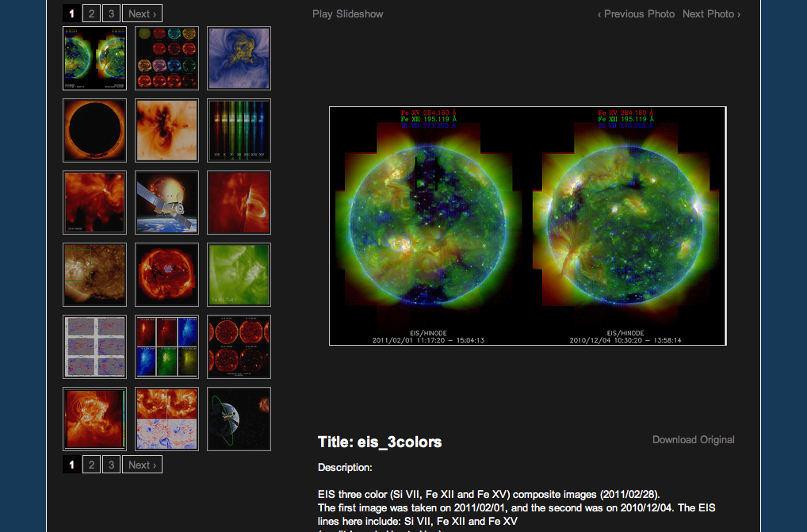
Task: Open the red full-disk Sun thumbnail with blue center
Action: (x=166, y=275)
